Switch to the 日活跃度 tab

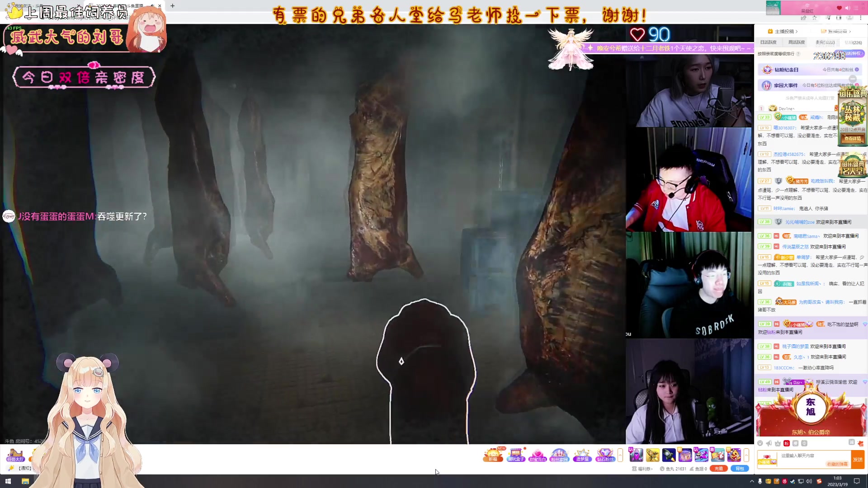pyautogui.click(x=768, y=42)
